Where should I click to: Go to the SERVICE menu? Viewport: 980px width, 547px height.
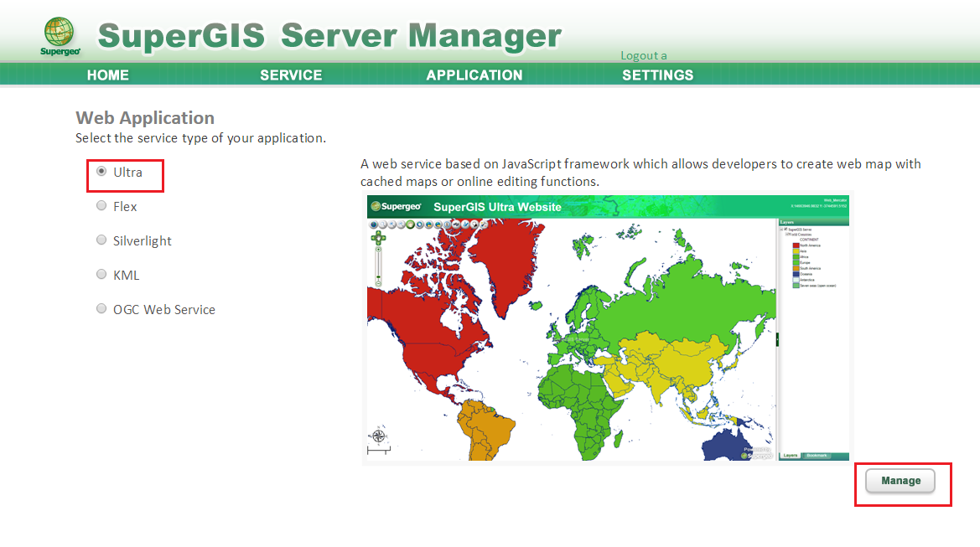(x=291, y=75)
